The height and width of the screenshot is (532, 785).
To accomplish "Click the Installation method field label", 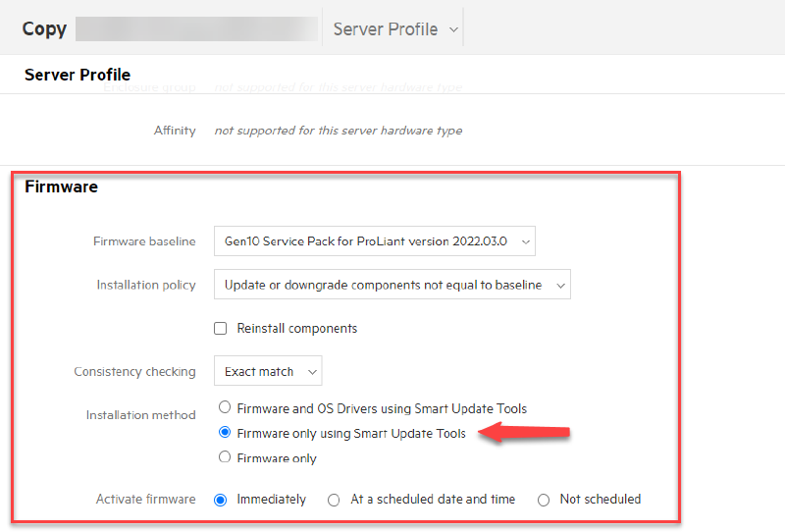I will tap(140, 415).
